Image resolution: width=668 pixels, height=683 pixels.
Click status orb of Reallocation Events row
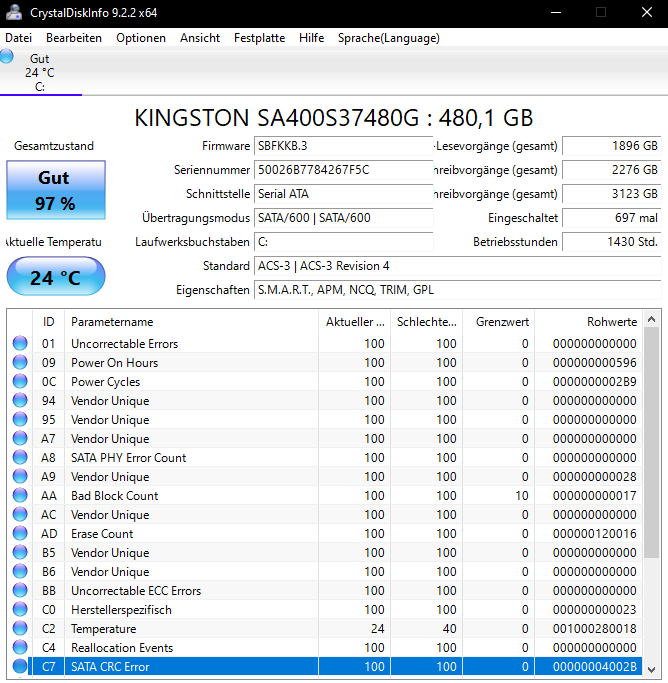[x=20, y=647]
